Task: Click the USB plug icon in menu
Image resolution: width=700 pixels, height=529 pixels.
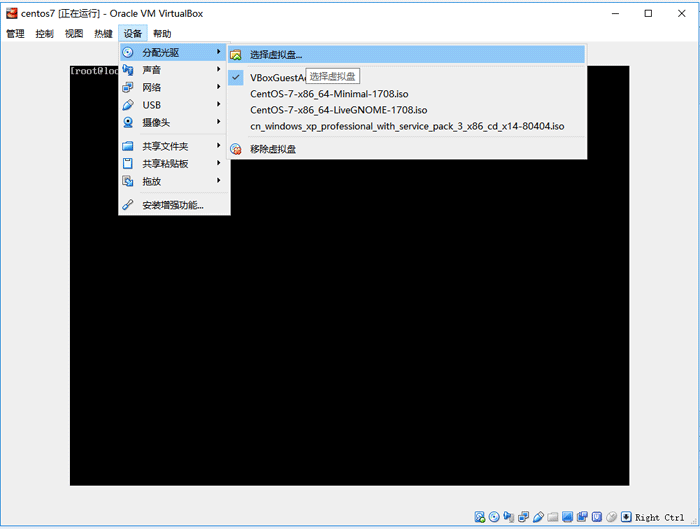Action: coord(128,105)
